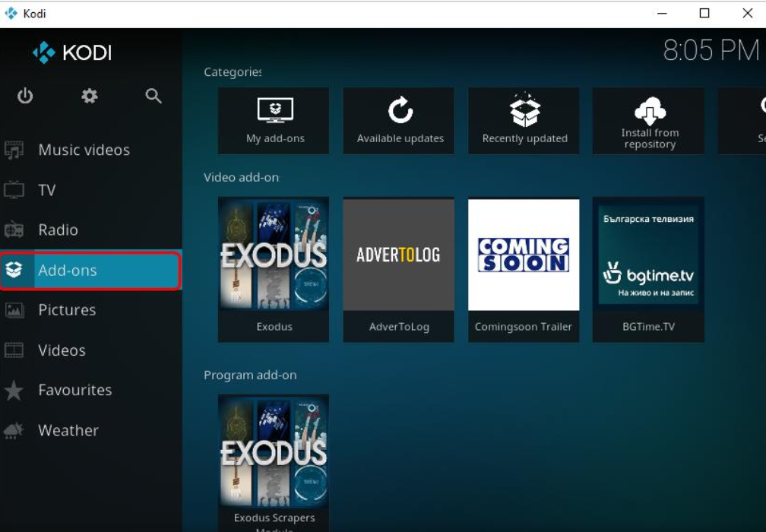766x532 pixels.
Task: Select Add-ons in the sidebar
Action: point(90,271)
